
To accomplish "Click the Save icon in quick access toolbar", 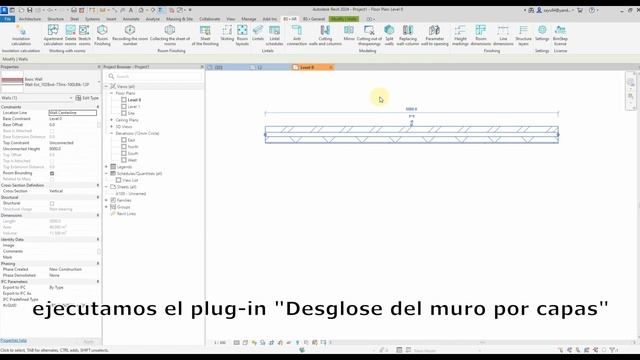I will [29, 10].
